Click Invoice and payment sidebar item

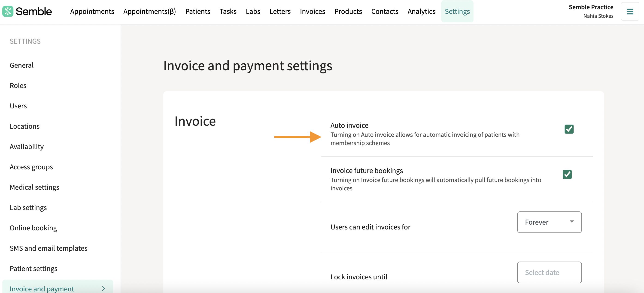click(58, 287)
